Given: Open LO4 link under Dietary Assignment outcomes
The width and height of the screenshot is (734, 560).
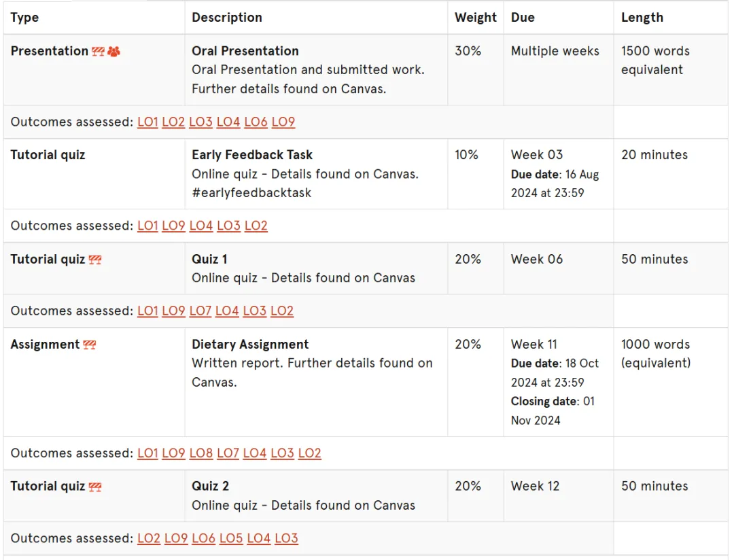Looking at the screenshot, I should pyautogui.click(x=255, y=454).
